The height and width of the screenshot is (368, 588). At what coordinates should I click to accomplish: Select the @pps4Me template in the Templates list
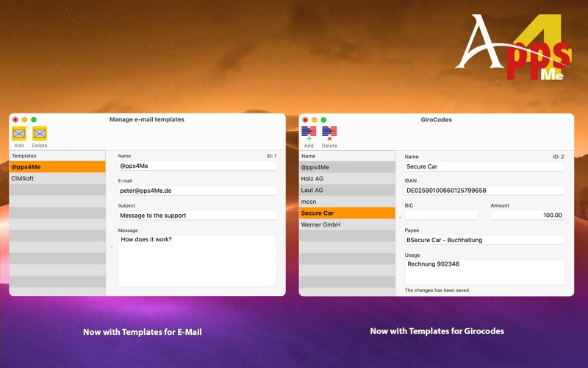pyautogui.click(x=57, y=167)
